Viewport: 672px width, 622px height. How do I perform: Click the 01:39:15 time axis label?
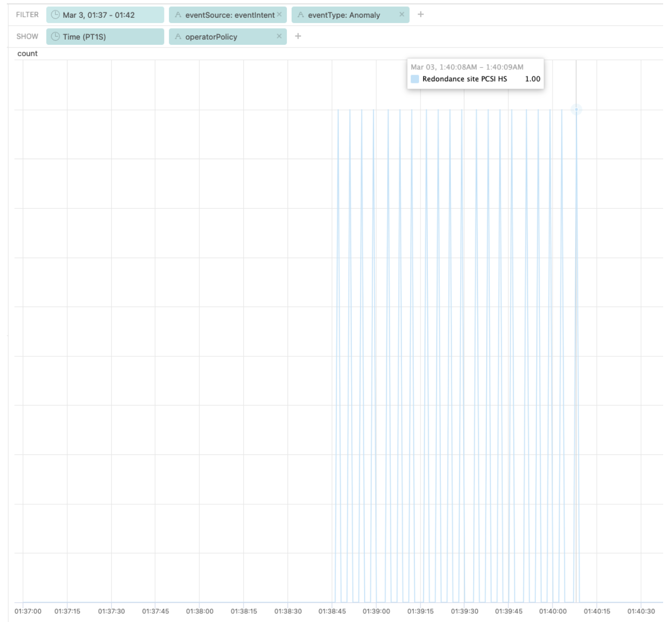(420, 611)
